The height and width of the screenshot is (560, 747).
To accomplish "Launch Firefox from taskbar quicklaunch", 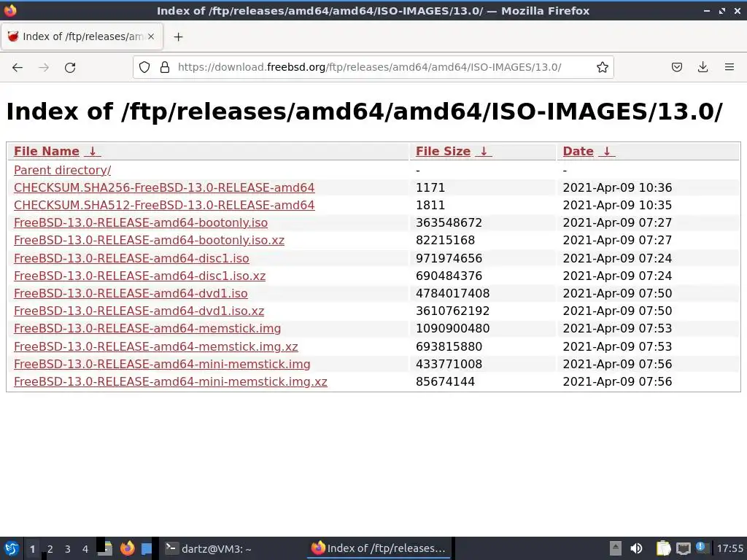I will (127, 548).
